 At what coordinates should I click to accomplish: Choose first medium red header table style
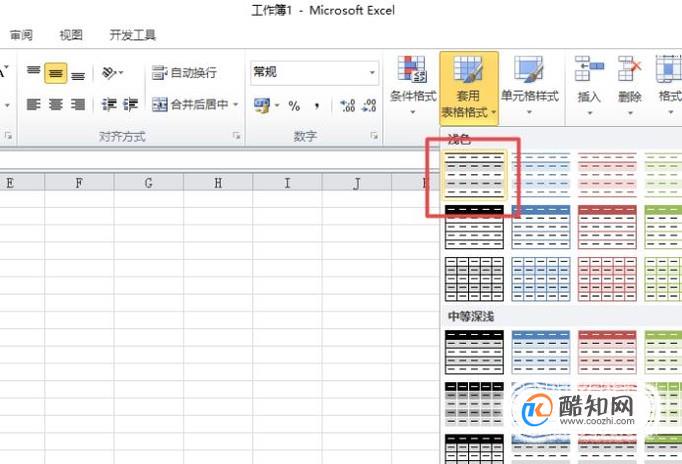607,352
